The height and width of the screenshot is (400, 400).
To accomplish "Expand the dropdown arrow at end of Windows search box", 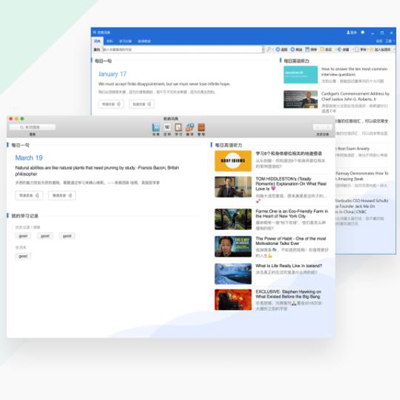I will coord(263,49).
